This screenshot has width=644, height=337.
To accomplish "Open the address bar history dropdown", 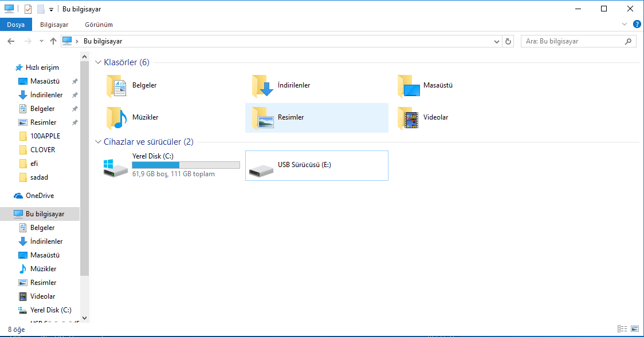I will pyautogui.click(x=497, y=41).
